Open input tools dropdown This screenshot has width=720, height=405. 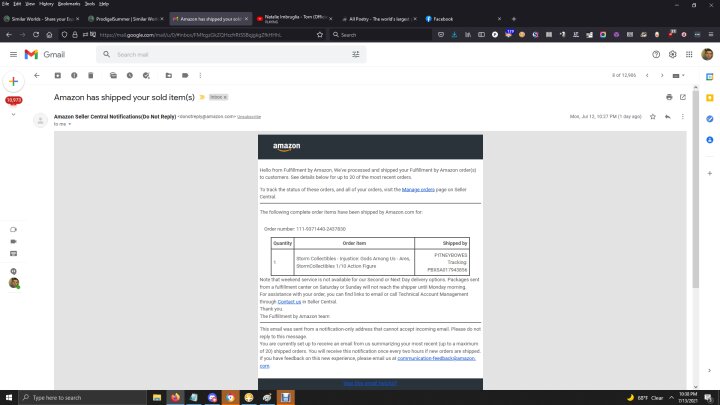tap(678, 75)
